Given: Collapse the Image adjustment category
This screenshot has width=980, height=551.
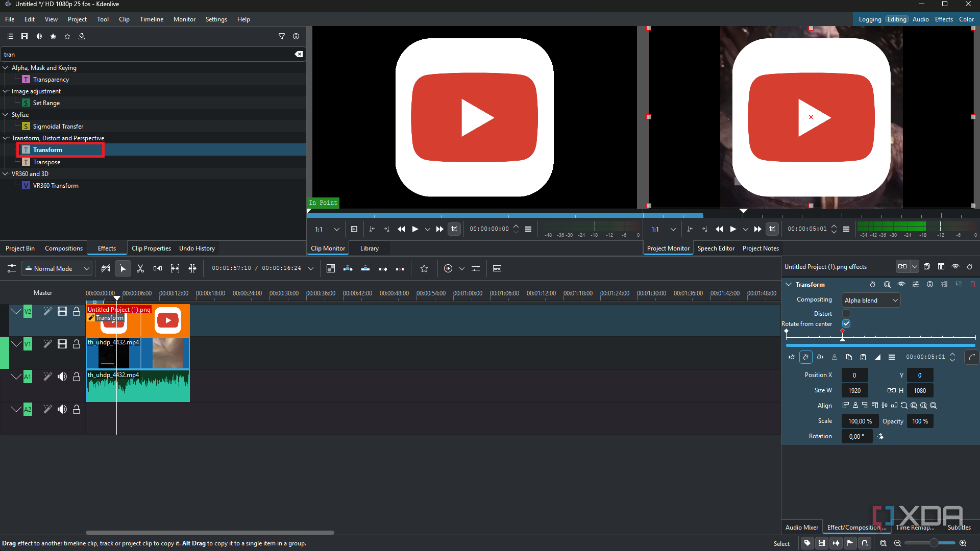Looking at the screenshot, I should [6, 91].
